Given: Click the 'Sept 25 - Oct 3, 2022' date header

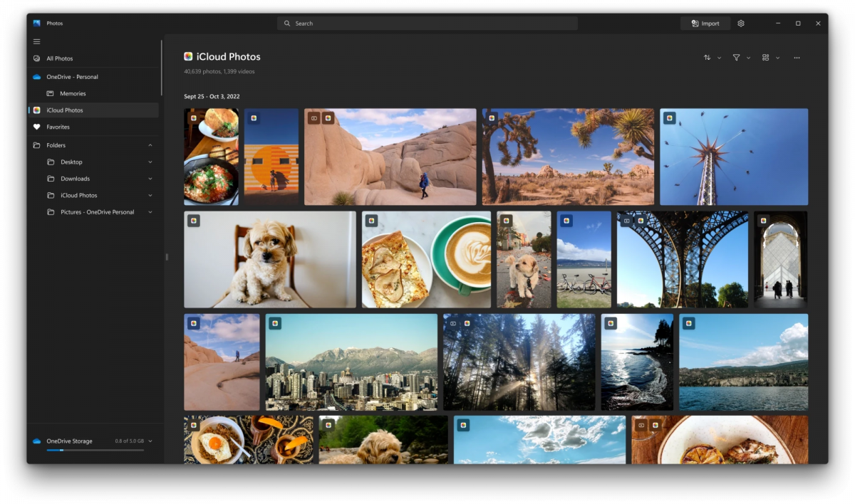Looking at the screenshot, I should click(x=212, y=96).
